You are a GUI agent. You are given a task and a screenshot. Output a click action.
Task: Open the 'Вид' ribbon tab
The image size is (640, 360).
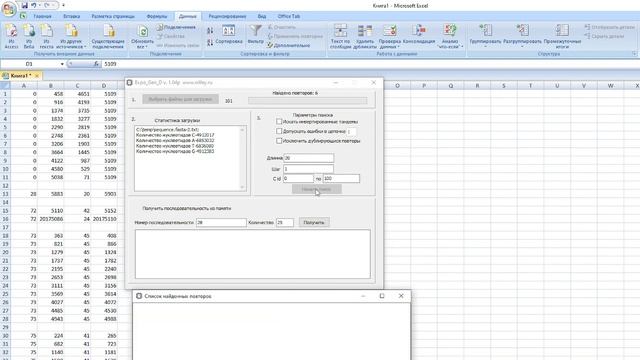(x=262, y=16)
